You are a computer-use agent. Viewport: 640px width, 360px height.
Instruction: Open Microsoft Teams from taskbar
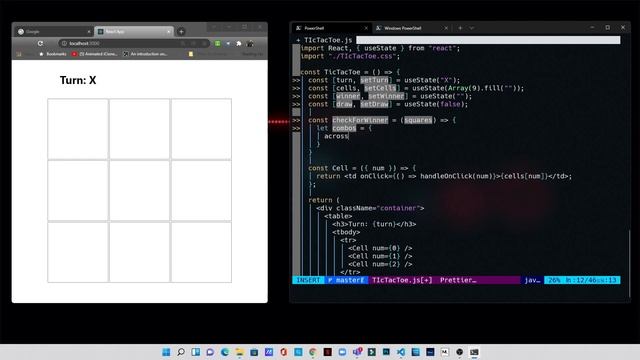[x=357, y=352]
